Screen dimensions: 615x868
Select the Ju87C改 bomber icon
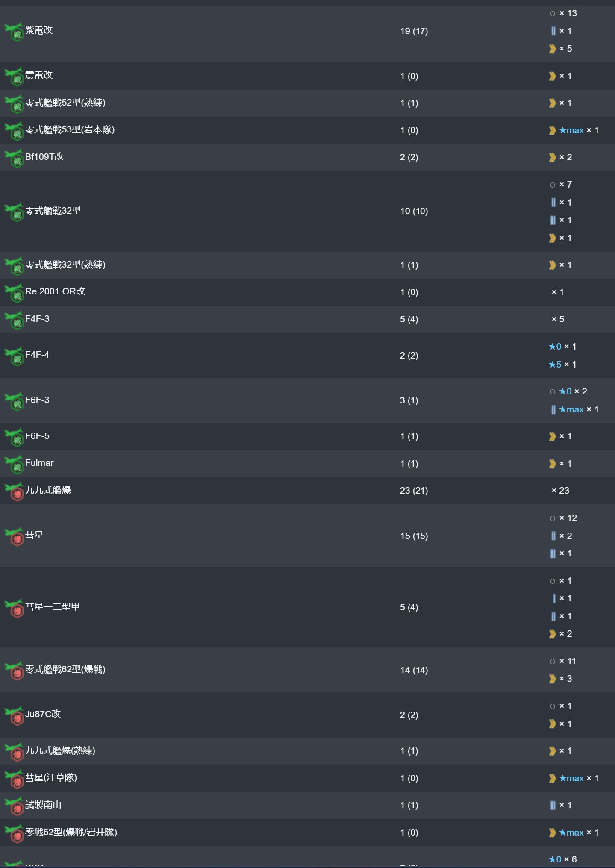(14, 715)
